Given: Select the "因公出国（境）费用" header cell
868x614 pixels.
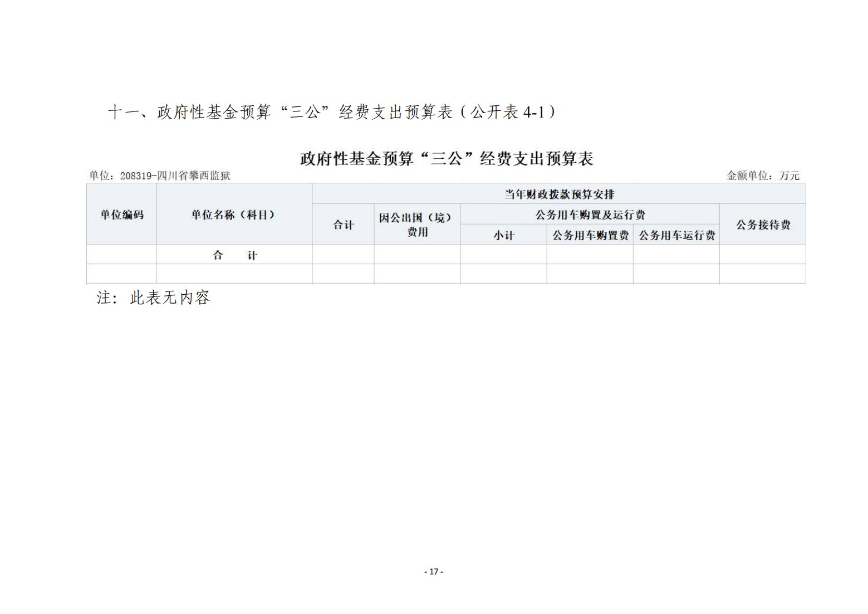Looking at the screenshot, I should 417,225.
